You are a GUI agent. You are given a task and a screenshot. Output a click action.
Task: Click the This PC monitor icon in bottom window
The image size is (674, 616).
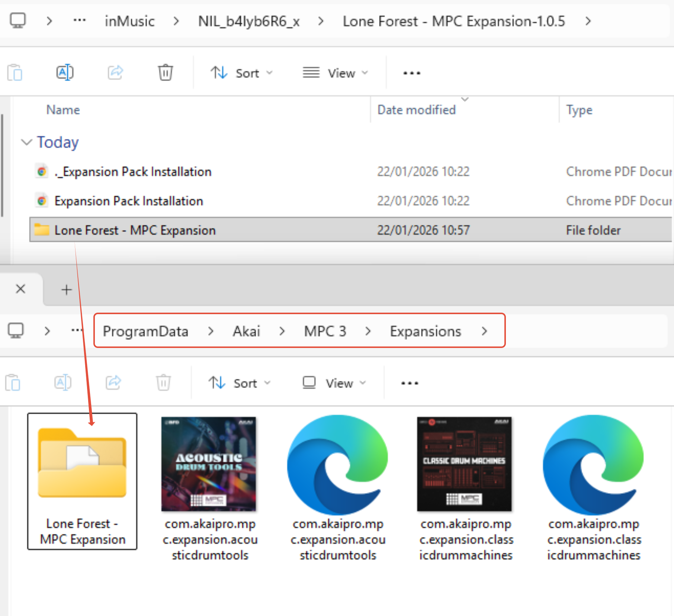(x=16, y=330)
